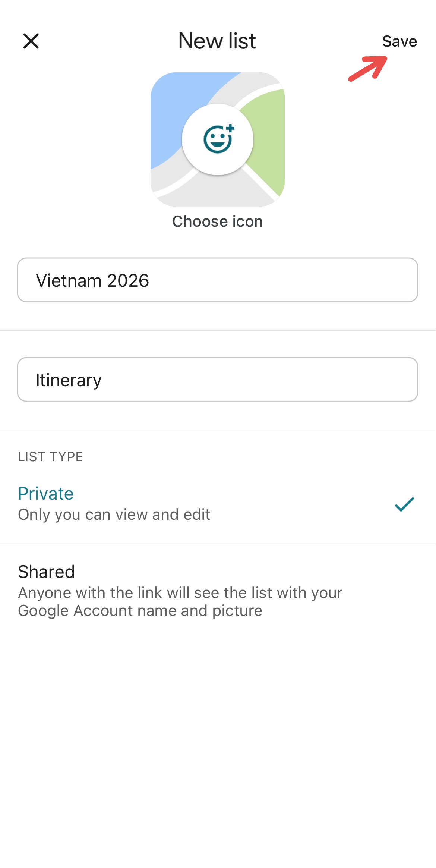Tap "Anyone with the link" description text
Viewport: 436px width, 868px height.
(180, 602)
